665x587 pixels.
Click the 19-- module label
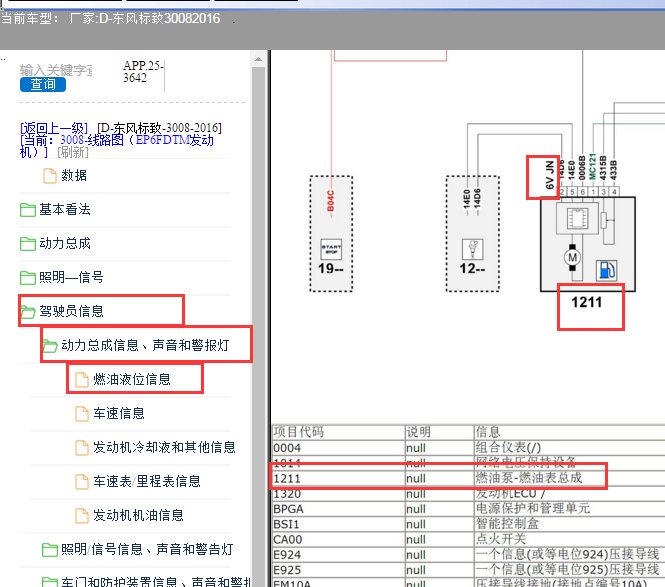click(x=331, y=268)
